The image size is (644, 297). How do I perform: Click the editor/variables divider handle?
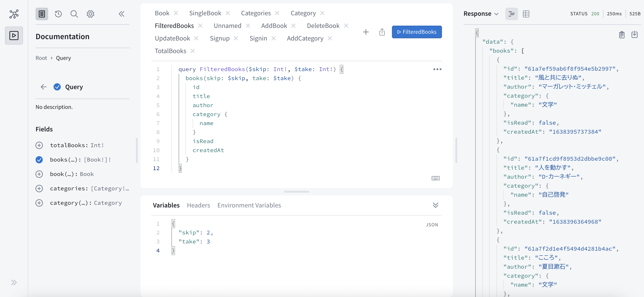(x=297, y=192)
